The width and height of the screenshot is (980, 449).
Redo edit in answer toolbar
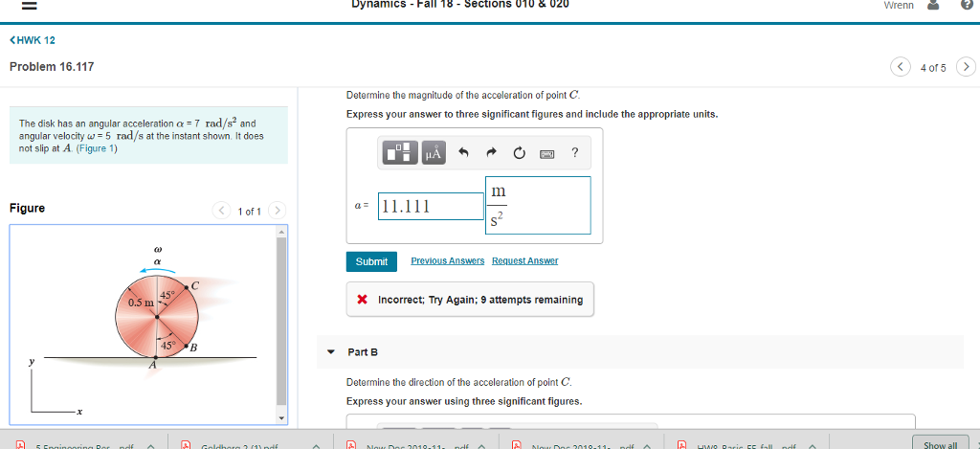click(491, 153)
